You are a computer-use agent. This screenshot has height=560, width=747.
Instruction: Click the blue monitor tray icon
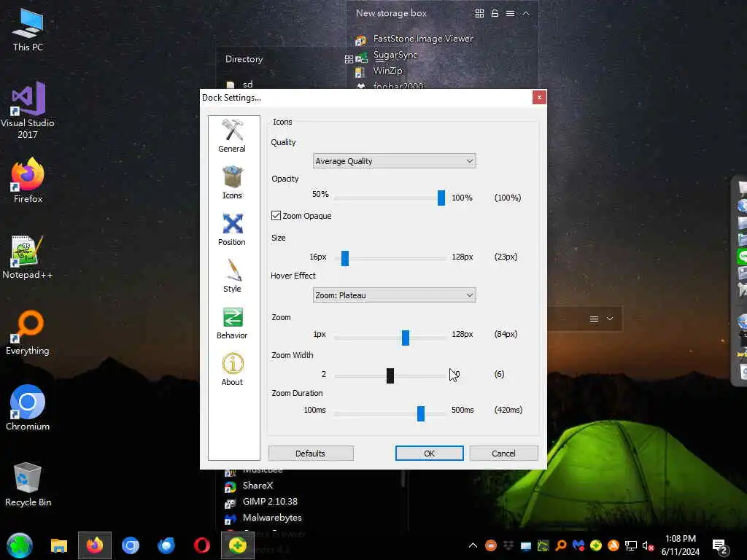(526, 545)
